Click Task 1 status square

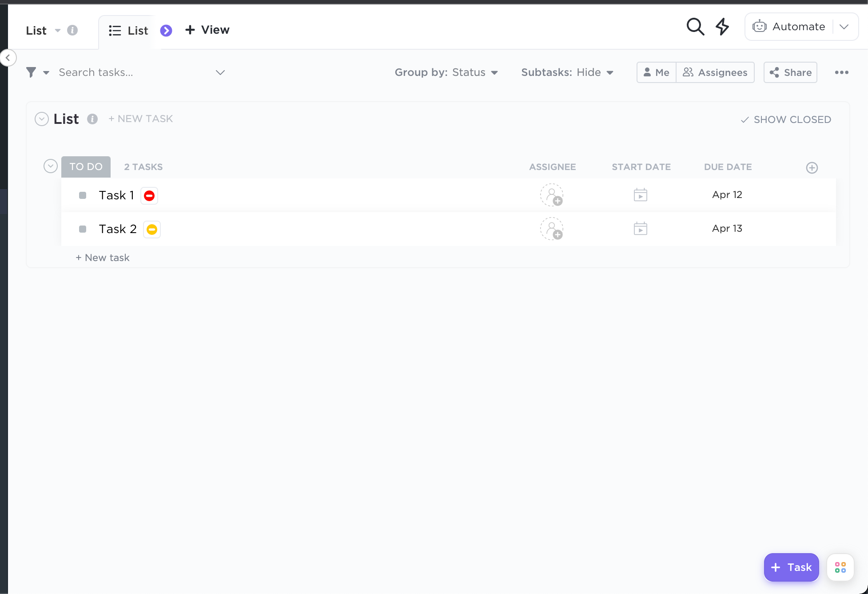(x=83, y=195)
